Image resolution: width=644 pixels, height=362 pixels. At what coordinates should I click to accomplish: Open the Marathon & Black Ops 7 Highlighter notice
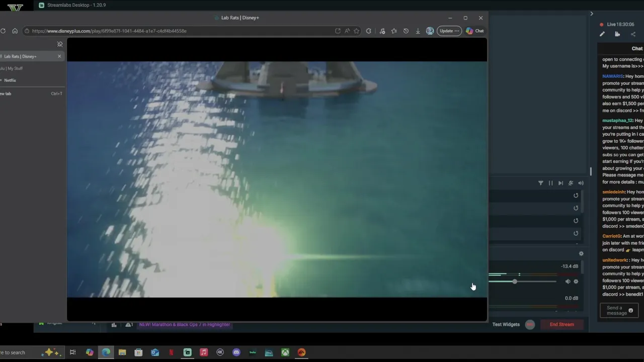point(185,324)
